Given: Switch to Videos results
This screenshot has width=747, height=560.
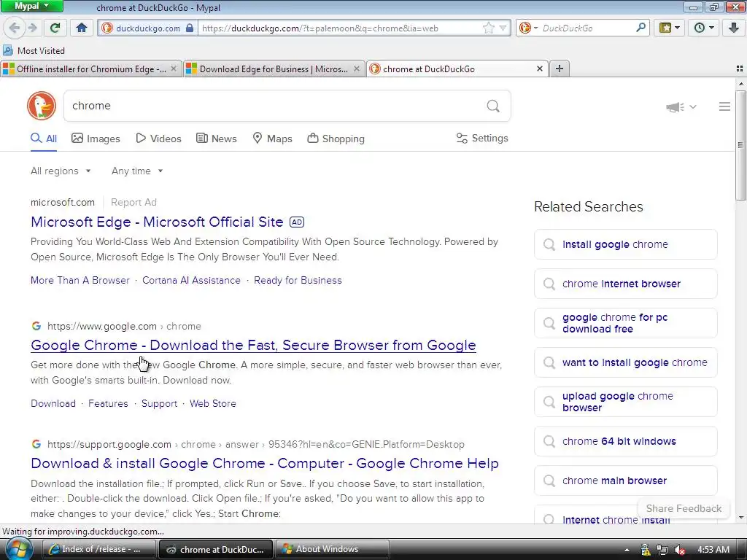Looking at the screenshot, I should 158,139.
